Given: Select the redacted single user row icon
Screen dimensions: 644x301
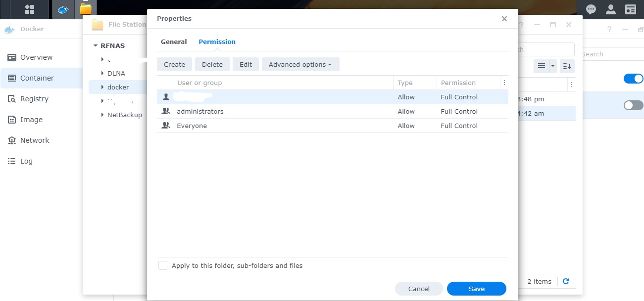Looking at the screenshot, I should [x=166, y=97].
